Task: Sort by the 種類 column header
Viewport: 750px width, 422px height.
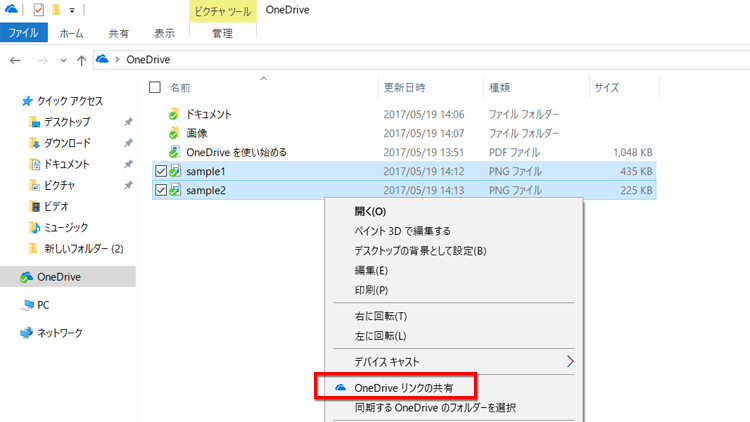Action: (499, 88)
